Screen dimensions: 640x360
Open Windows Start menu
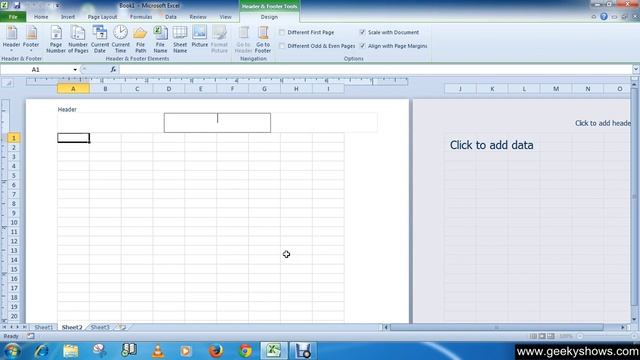click(x=12, y=351)
